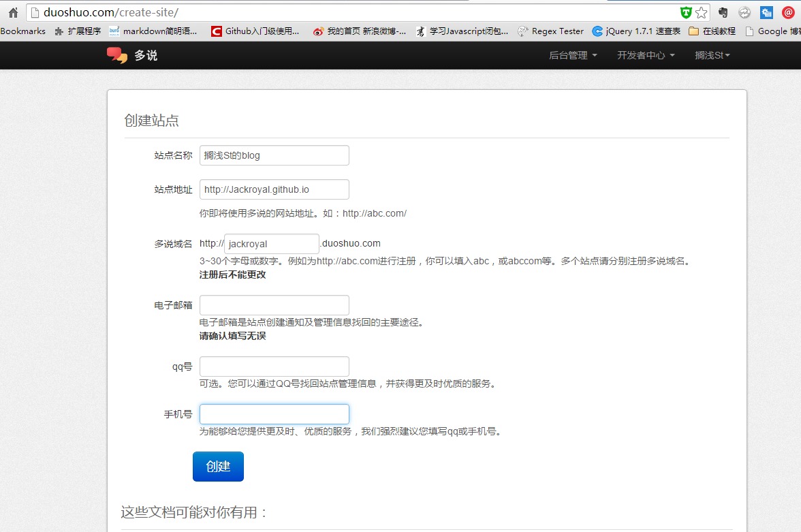Click the page icon in address bar
Screen dimensions: 801x532
pos(35,12)
